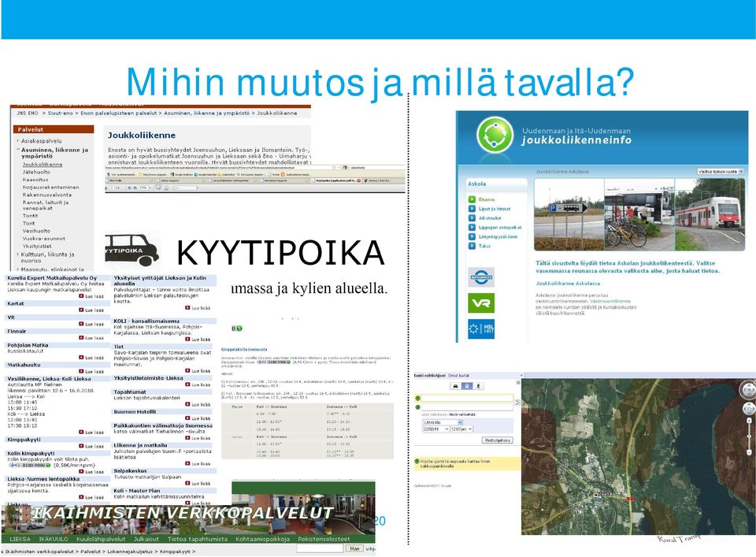Click Lue lisää icon under Suomen Hotellit
756x557 pixels.
[187, 418]
